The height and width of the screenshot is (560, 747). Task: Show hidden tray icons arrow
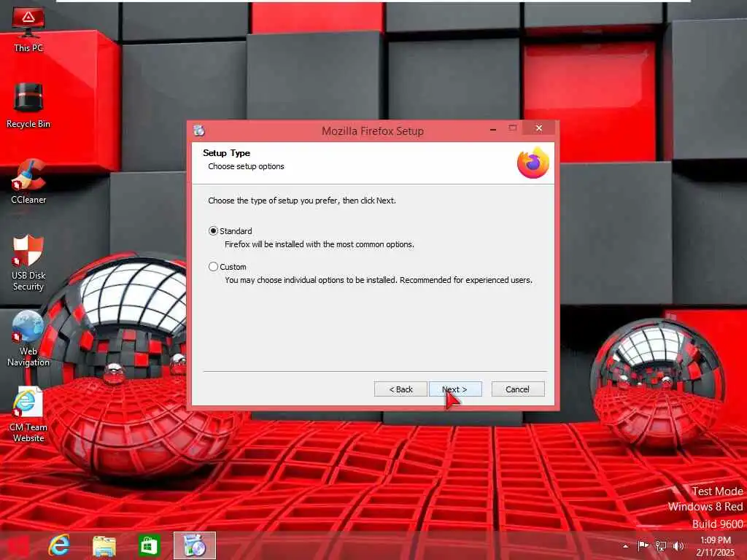click(625, 546)
